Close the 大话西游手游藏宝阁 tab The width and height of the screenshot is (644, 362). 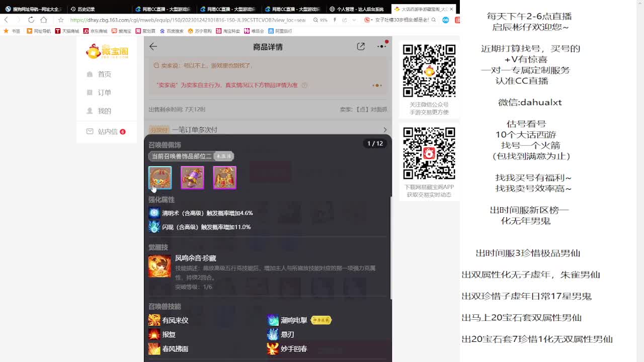tap(451, 9)
